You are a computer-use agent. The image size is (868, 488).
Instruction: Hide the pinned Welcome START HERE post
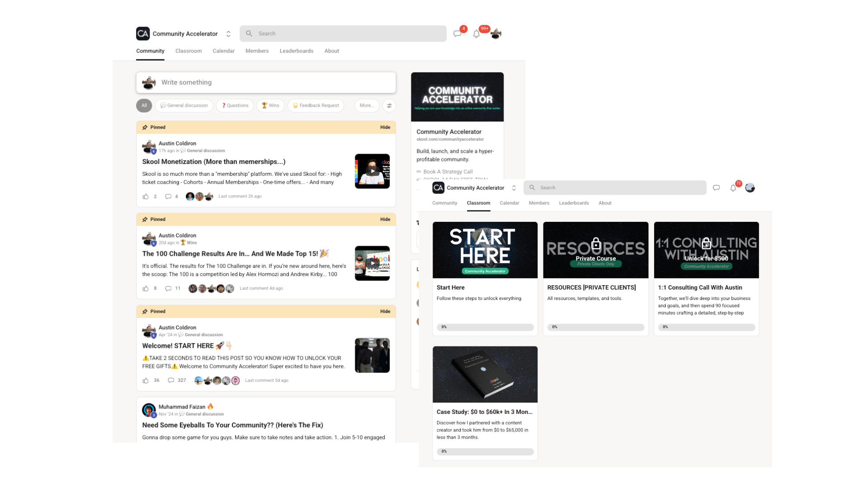pyautogui.click(x=385, y=312)
